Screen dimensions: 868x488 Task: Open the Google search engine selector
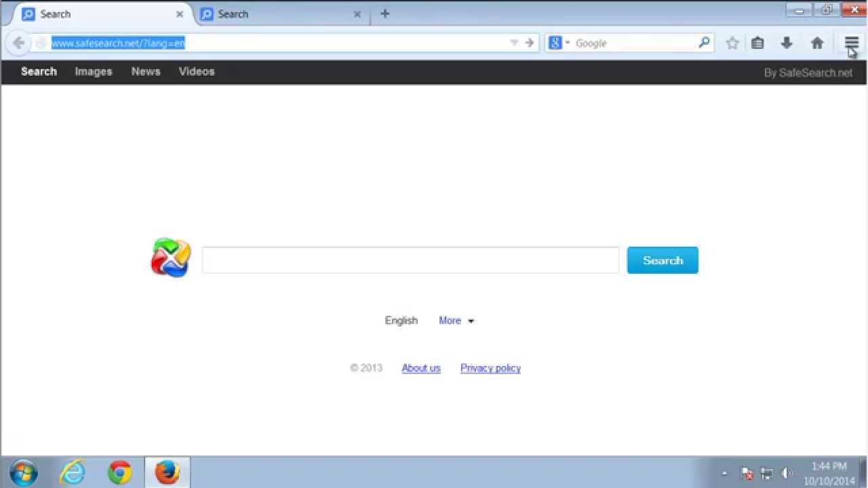(x=559, y=43)
